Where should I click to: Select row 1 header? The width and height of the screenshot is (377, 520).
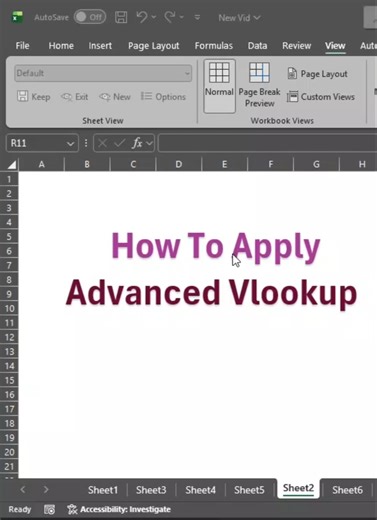pyautogui.click(x=9, y=179)
